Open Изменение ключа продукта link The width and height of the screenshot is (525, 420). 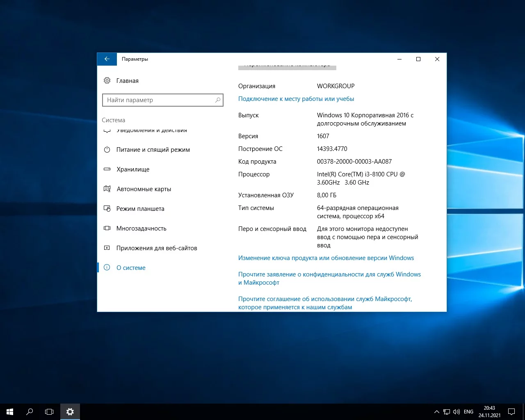(326, 258)
